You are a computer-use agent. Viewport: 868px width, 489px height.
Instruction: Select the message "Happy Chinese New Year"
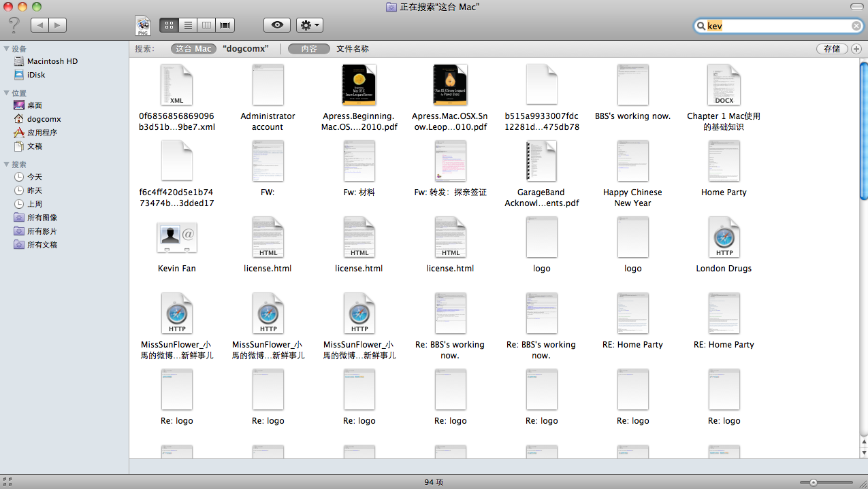(632, 161)
